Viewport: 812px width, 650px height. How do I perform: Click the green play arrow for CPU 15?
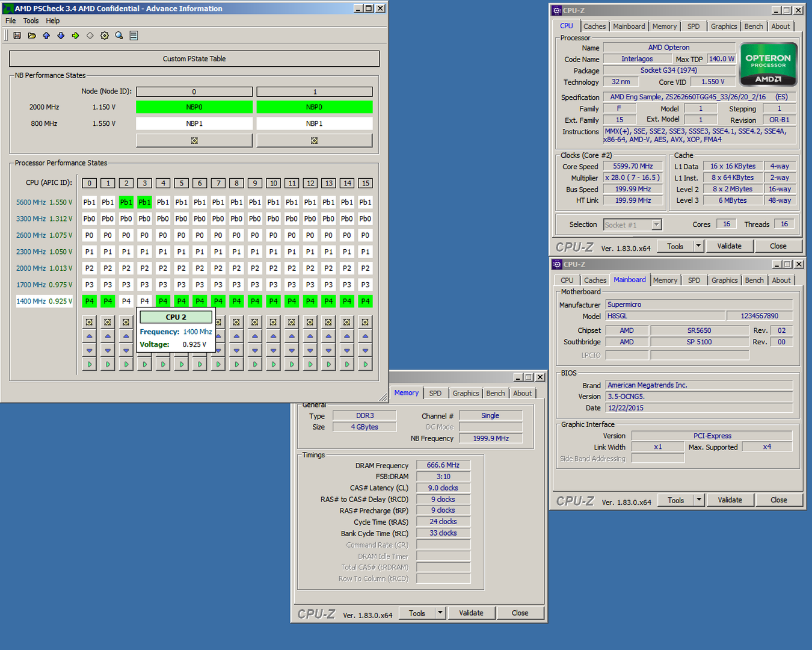click(x=365, y=364)
